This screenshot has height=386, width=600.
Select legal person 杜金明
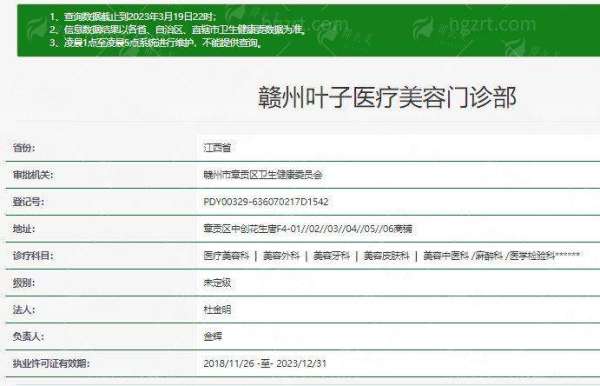217,309
